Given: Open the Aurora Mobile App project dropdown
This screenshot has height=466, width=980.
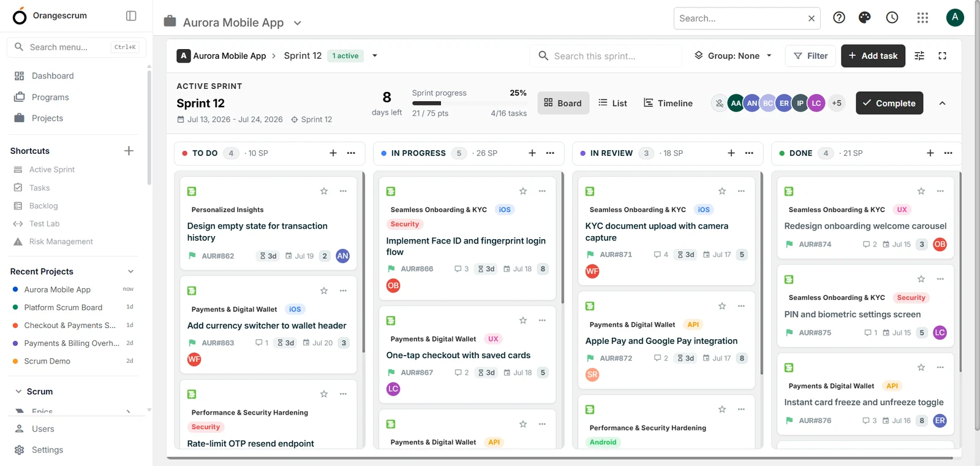Looking at the screenshot, I should 298,23.
